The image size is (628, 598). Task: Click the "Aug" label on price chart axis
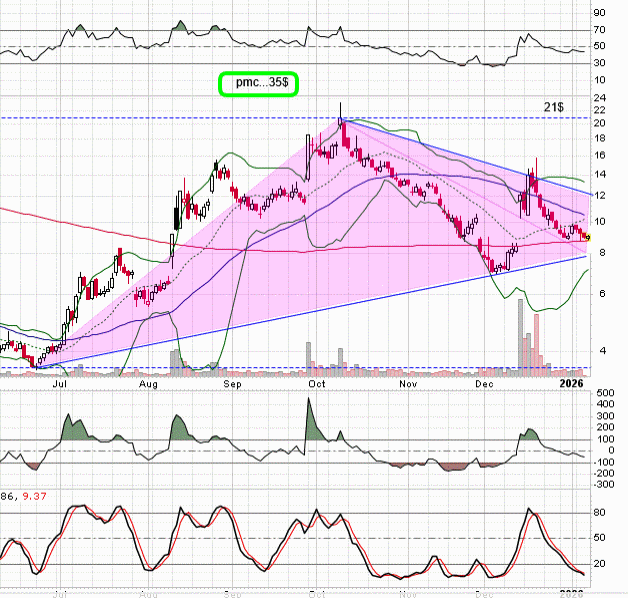[149, 383]
